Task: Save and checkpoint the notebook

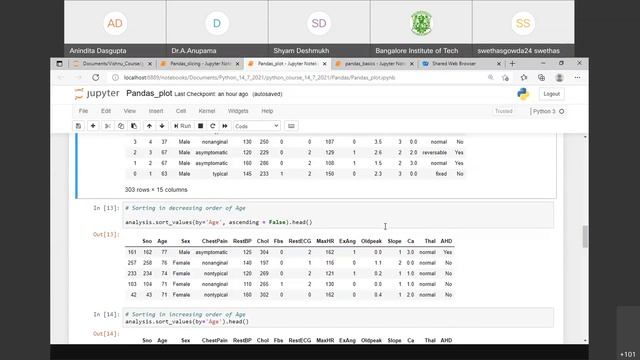Action: [x=78, y=126]
